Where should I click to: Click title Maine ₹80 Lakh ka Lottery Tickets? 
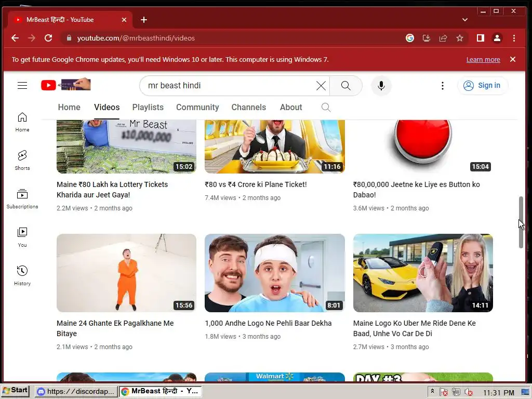coord(112,190)
